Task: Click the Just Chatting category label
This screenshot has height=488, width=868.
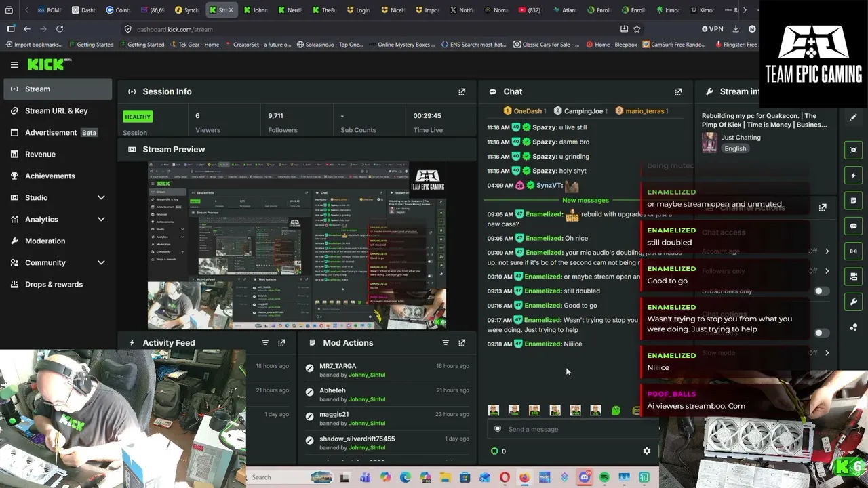Action: click(x=741, y=137)
